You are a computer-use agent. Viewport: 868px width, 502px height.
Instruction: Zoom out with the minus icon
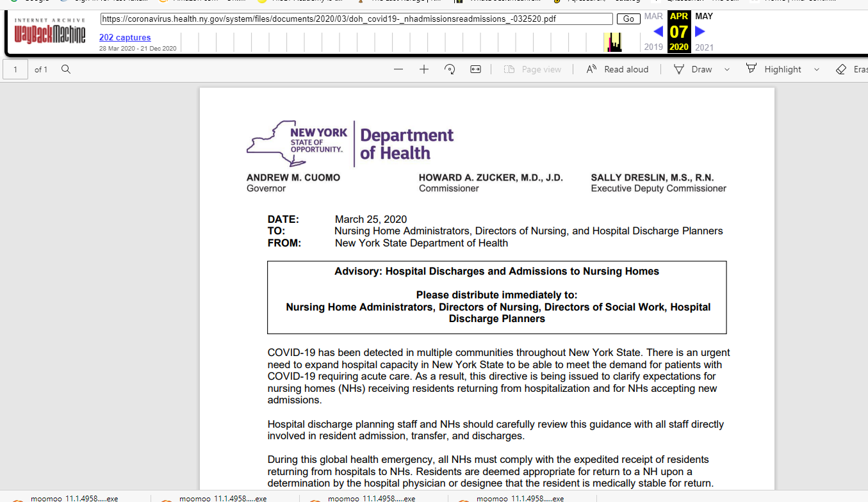point(398,69)
